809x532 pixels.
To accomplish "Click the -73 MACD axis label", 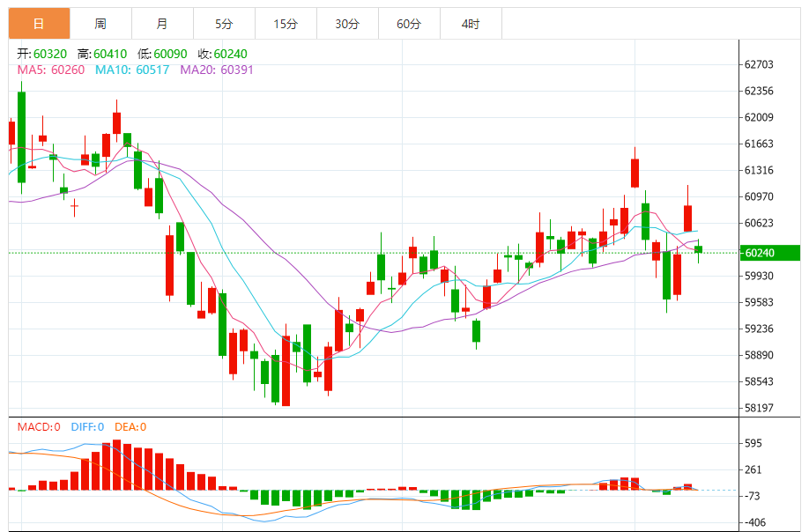I will point(753,496).
